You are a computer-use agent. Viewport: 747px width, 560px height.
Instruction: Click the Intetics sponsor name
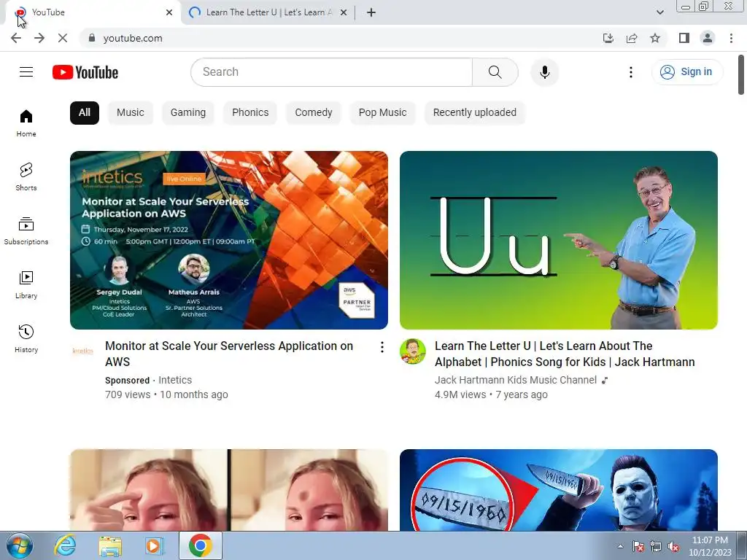coord(175,380)
